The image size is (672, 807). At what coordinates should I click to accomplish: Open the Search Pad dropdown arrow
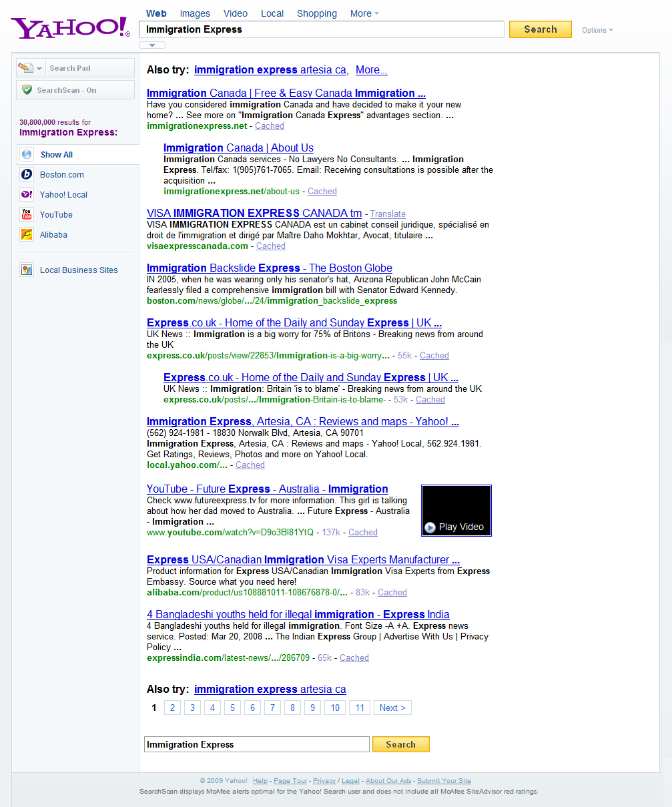coord(39,68)
